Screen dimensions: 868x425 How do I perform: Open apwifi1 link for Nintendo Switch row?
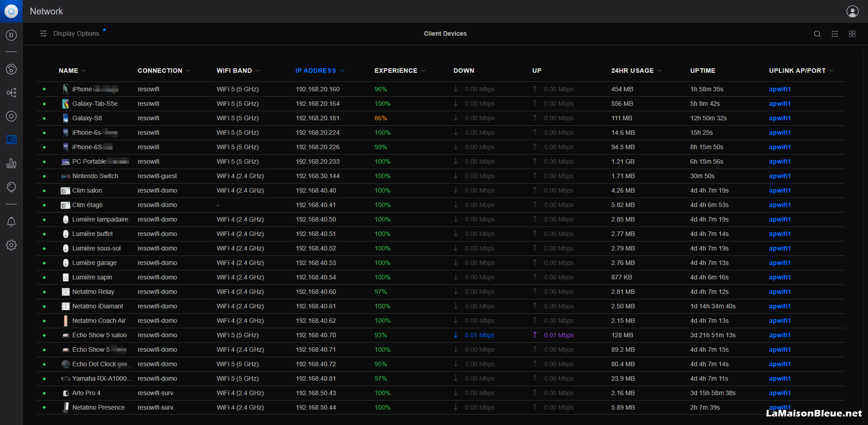tap(780, 176)
